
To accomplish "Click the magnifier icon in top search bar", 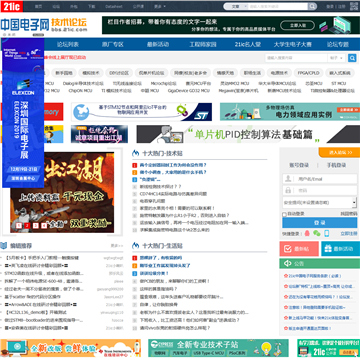I will coord(312,6).
